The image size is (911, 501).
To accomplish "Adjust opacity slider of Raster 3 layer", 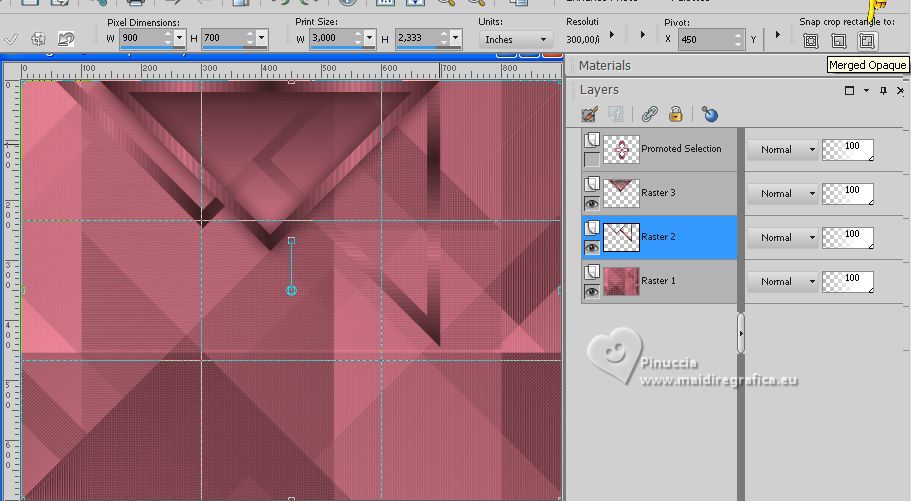I will tap(848, 194).
